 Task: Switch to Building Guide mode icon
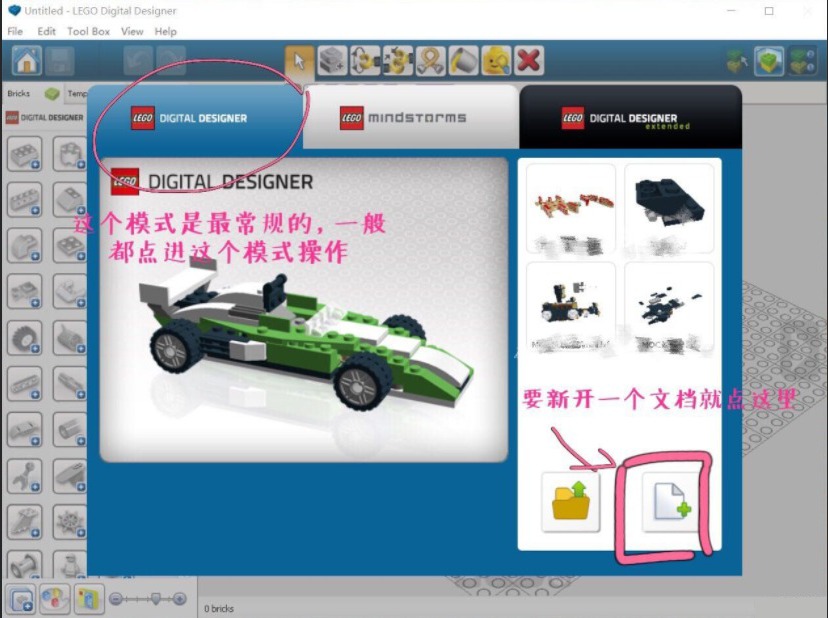pyautogui.click(x=801, y=61)
